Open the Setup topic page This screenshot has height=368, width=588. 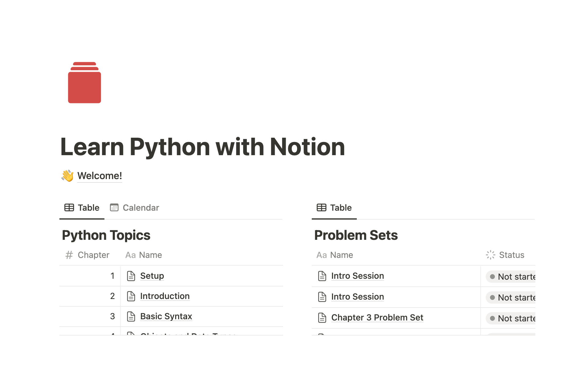pyautogui.click(x=152, y=276)
